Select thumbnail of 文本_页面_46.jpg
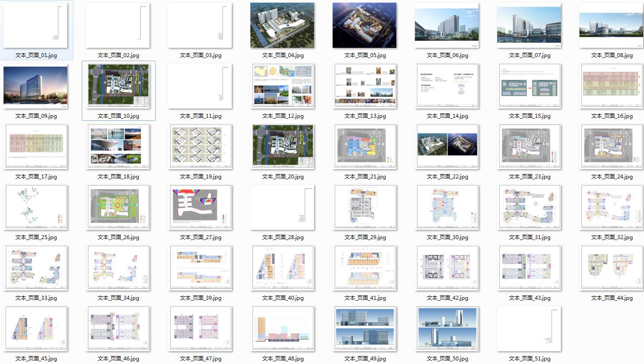This screenshot has height=364, width=644. (x=118, y=329)
